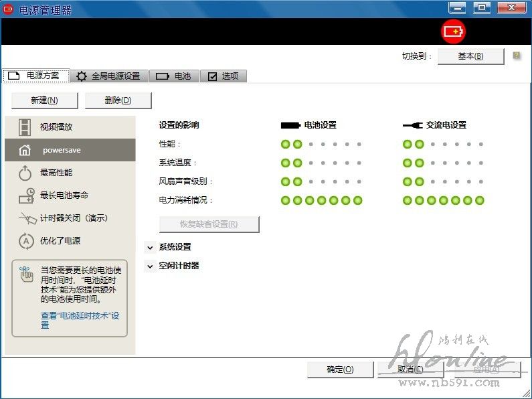532x399 pixels.
Task: Expand the 系统设置 section
Action: (150, 247)
